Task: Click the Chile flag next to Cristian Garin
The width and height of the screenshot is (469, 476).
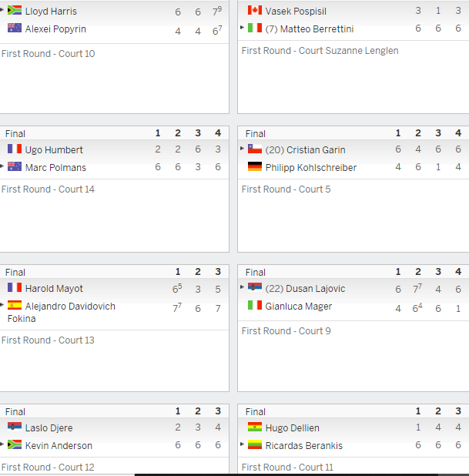Action: point(255,149)
